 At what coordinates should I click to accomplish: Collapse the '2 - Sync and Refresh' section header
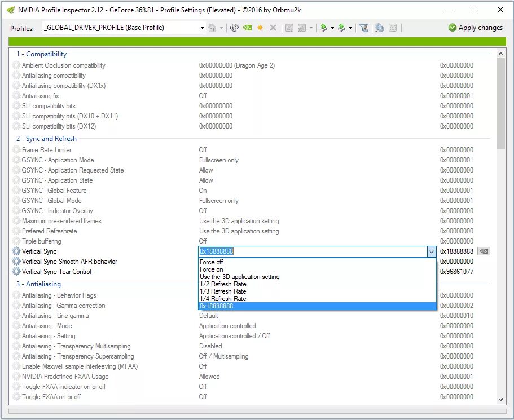47,139
